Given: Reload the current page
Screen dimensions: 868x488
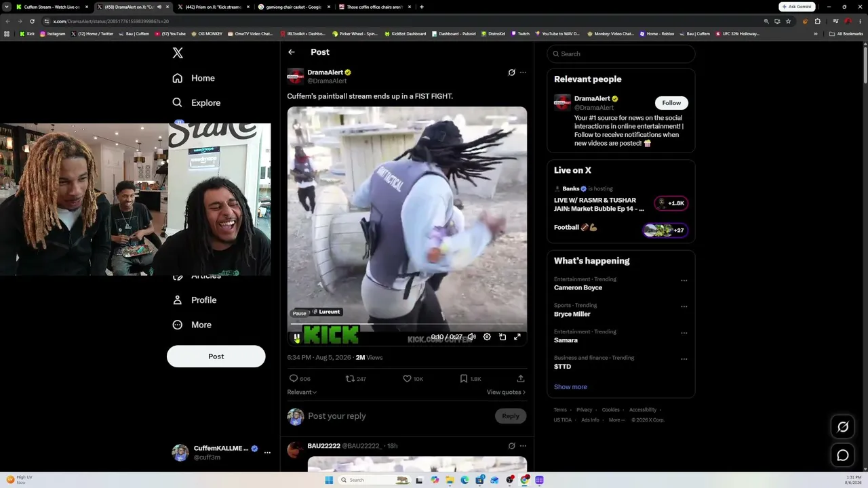Looking at the screenshot, I should point(32,21).
